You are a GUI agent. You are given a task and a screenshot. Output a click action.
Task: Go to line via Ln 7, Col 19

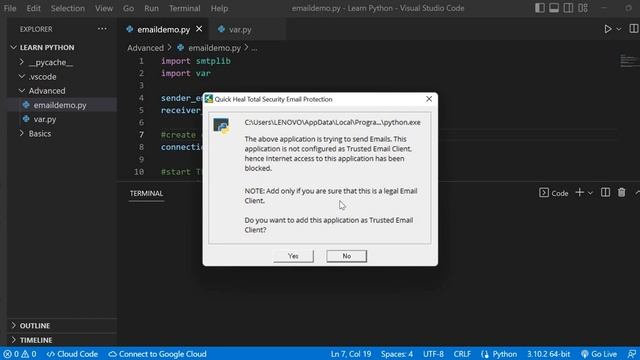tap(351, 354)
